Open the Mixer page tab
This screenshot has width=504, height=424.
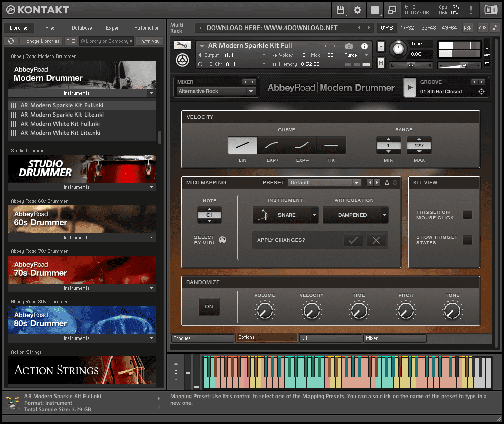click(395, 338)
